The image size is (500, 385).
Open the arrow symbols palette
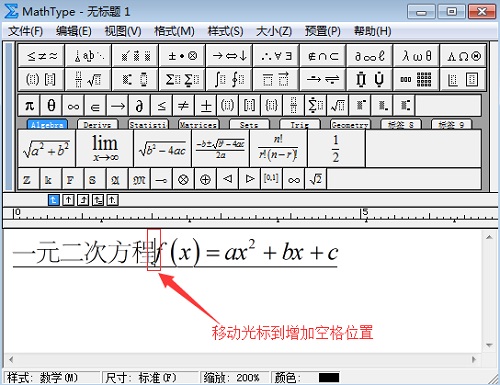click(x=229, y=56)
